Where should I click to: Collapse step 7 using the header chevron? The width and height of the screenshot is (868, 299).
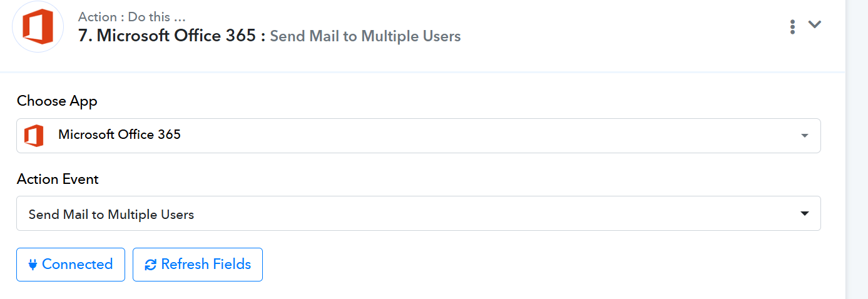tap(814, 24)
